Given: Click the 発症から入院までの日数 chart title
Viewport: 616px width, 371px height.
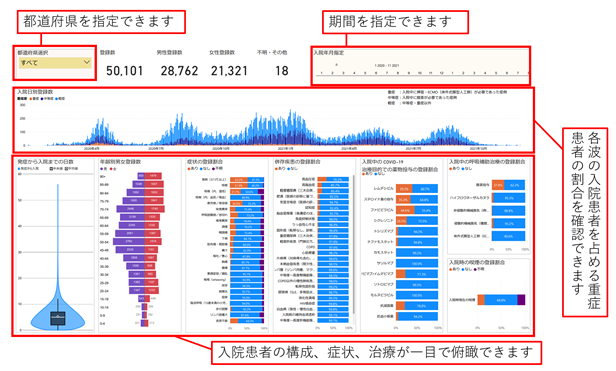Looking at the screenshot, I should (x=45, y=162).
